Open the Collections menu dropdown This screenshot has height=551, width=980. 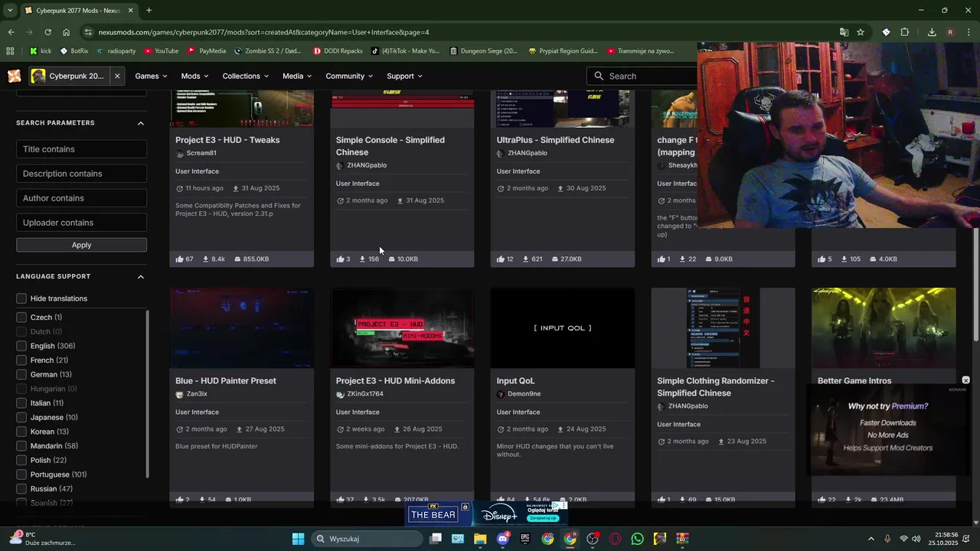point(245,76)
